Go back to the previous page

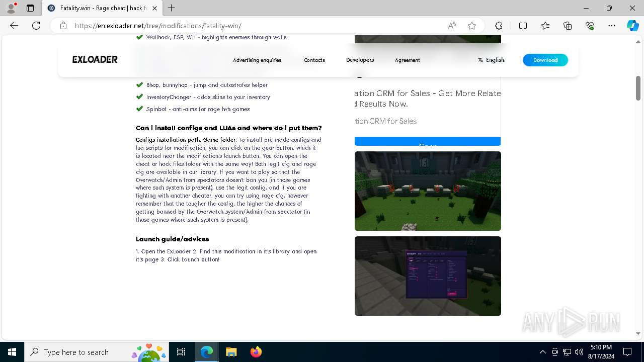point(14,26)
